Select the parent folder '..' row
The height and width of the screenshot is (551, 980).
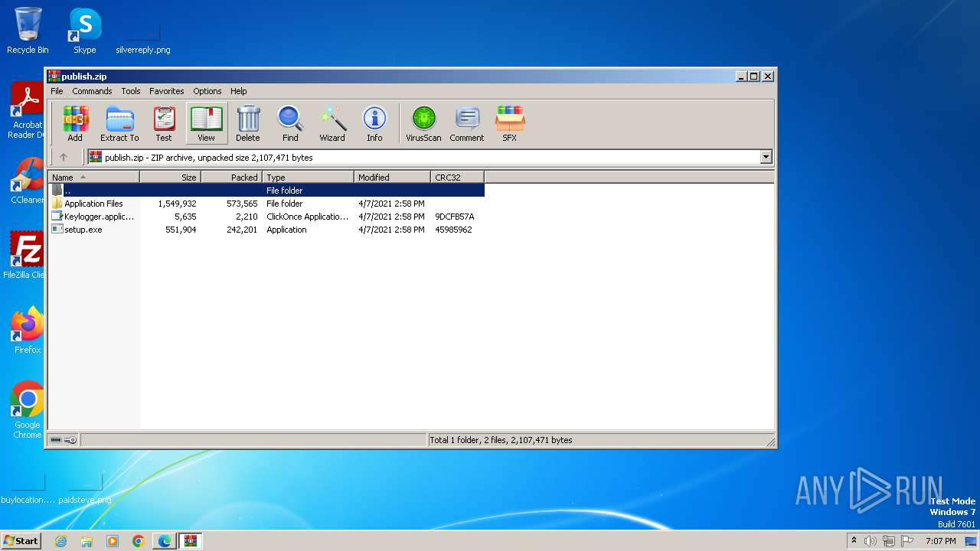[x=266, y=191]
